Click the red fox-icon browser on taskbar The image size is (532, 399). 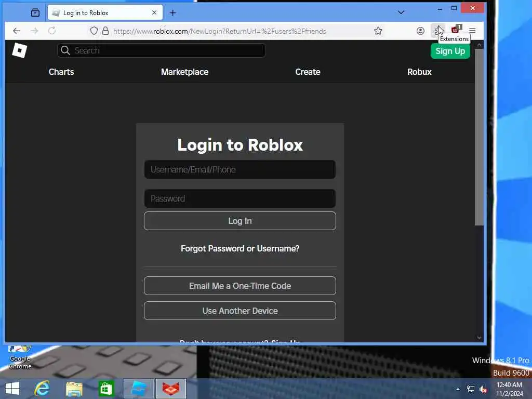point(171,389)
